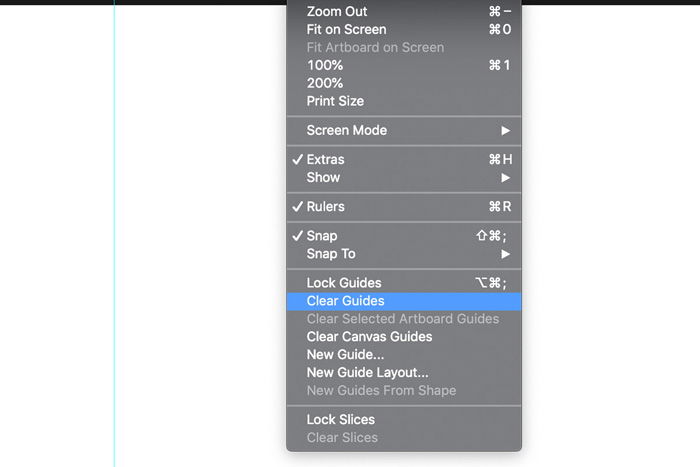The height and width of the screenshot is (467, 700).
Task: Click the Snap To submenu arrow
Action: click(505, 254)
